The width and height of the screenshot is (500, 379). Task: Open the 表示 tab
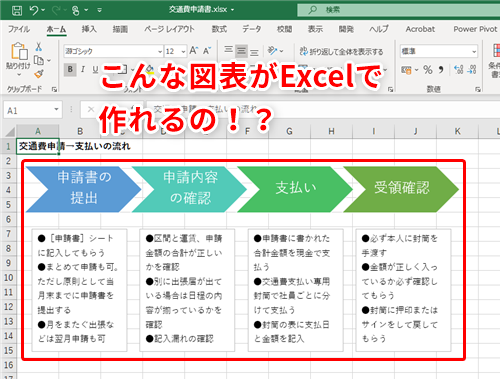pos(315,29)
